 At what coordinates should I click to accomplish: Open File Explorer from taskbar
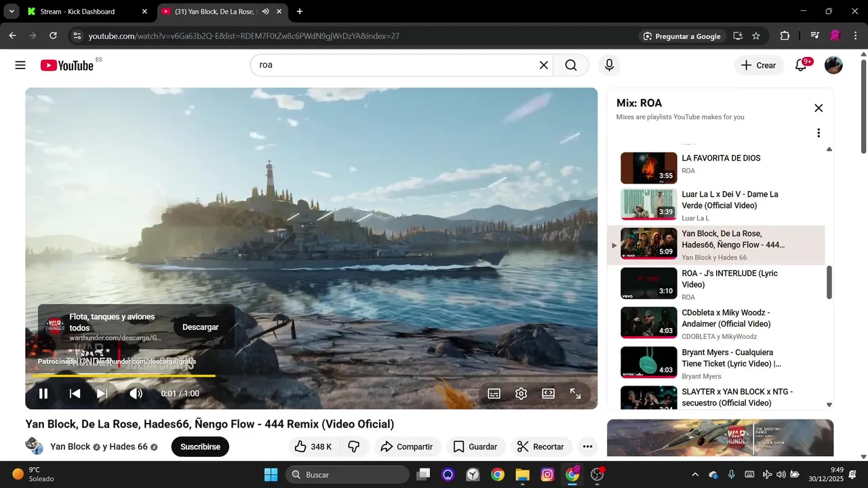(x=522, y=474)
